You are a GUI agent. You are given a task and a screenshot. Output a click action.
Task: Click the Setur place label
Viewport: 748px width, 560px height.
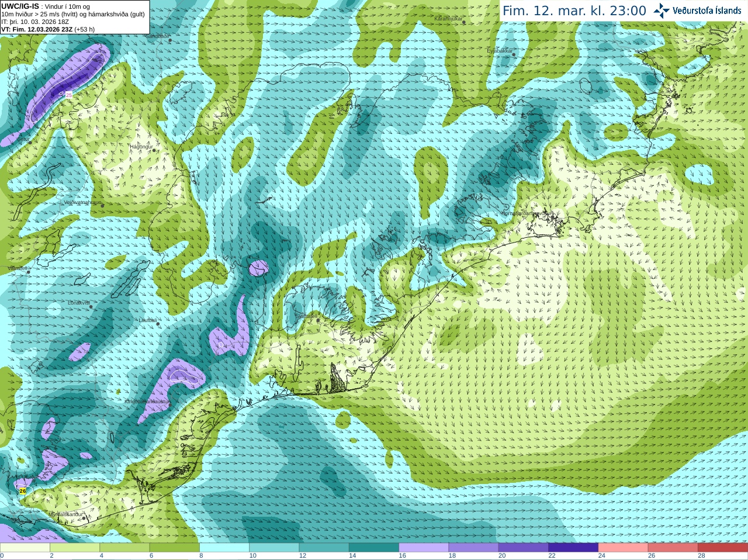[x=23, y=139]
